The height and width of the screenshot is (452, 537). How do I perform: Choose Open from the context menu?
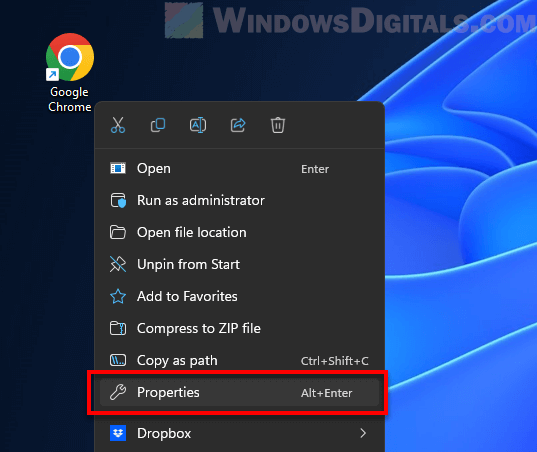coord(239,168)
